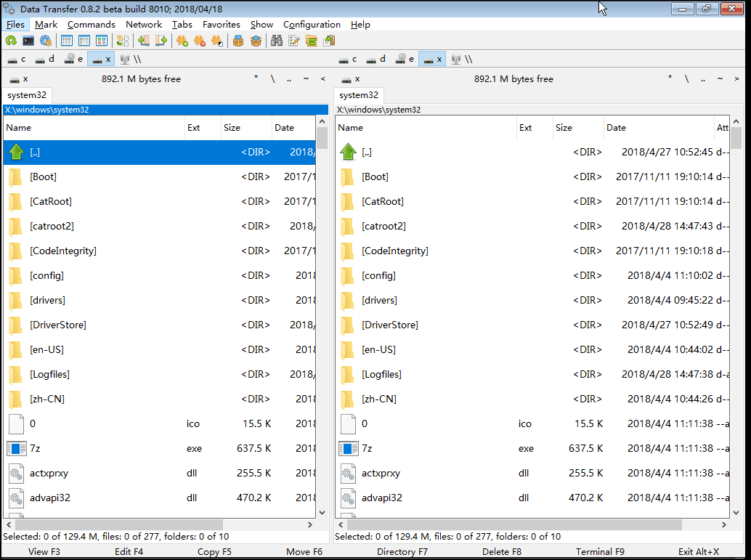Open left panel drive list dropdown
Image resolution: width=751 pixels, height=560 pixels.
click(16, 78)
